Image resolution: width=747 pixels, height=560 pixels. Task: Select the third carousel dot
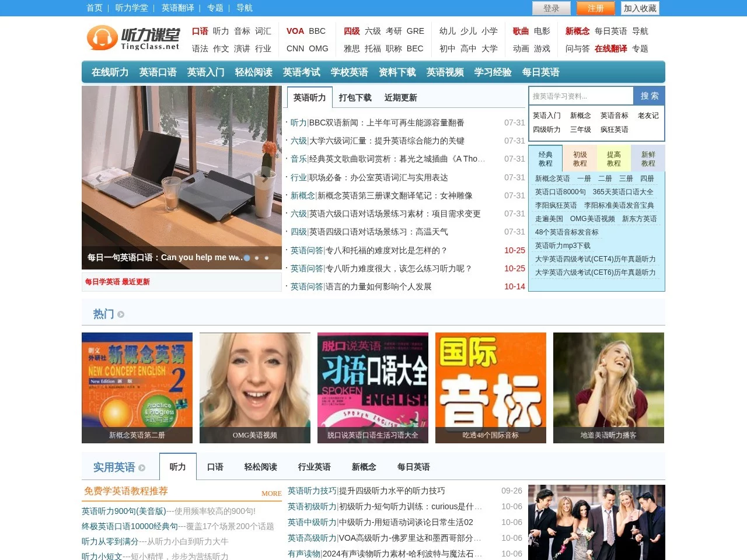point(266,258)
